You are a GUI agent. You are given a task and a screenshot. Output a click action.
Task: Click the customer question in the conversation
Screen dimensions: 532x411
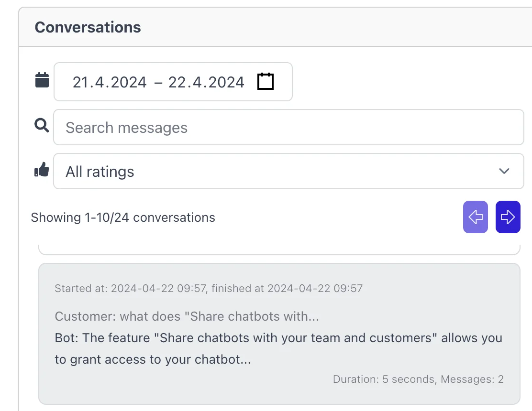187,316
